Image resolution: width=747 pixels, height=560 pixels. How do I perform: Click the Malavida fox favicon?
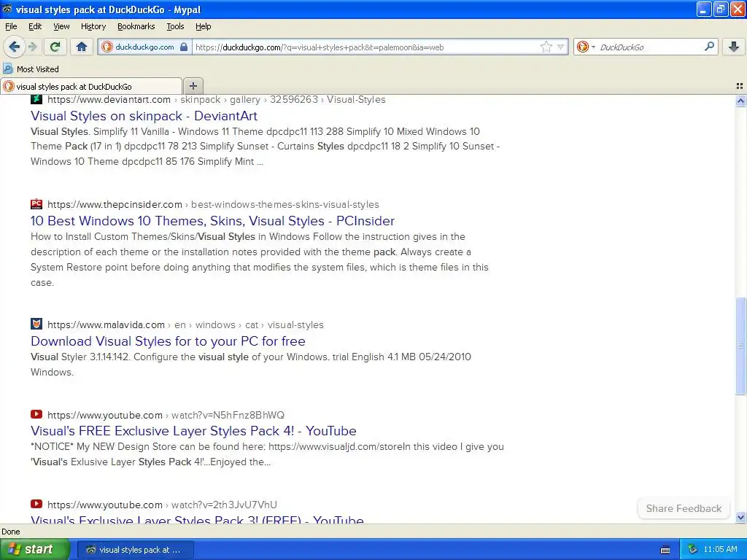pos(36,324)
